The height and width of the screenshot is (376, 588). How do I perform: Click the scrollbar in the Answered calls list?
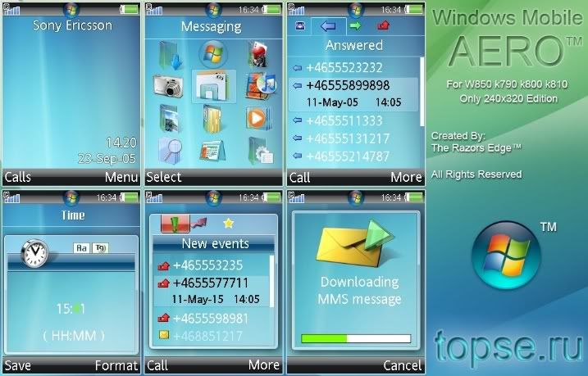coord(422,92)
